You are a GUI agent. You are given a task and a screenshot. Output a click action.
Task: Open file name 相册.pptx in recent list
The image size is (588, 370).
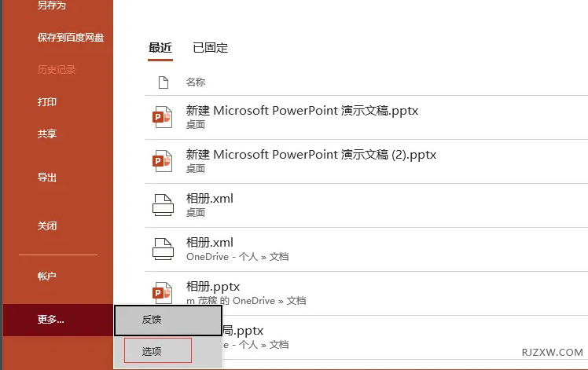[213, 287]
